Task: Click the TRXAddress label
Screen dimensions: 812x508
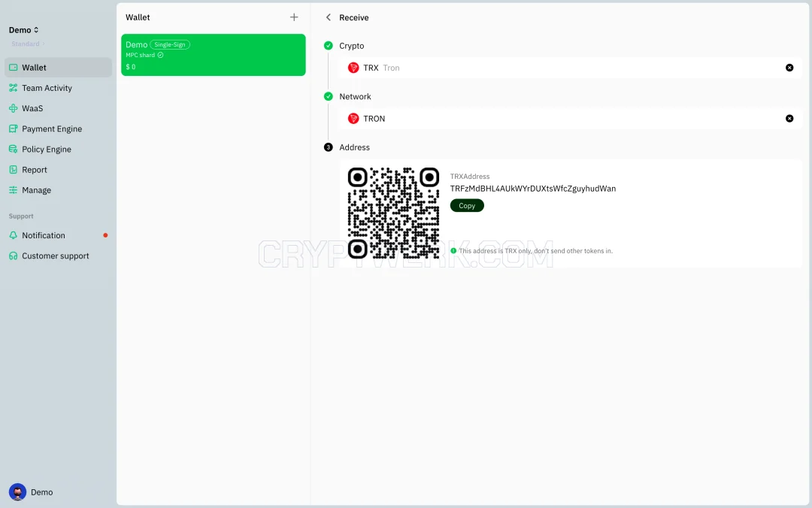Action: 470,177
